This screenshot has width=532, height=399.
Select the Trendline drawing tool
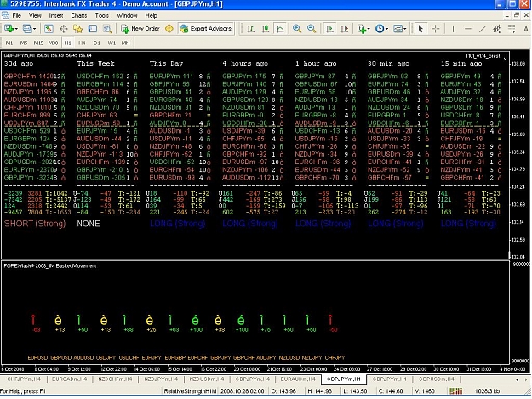(x=482, y=29)
